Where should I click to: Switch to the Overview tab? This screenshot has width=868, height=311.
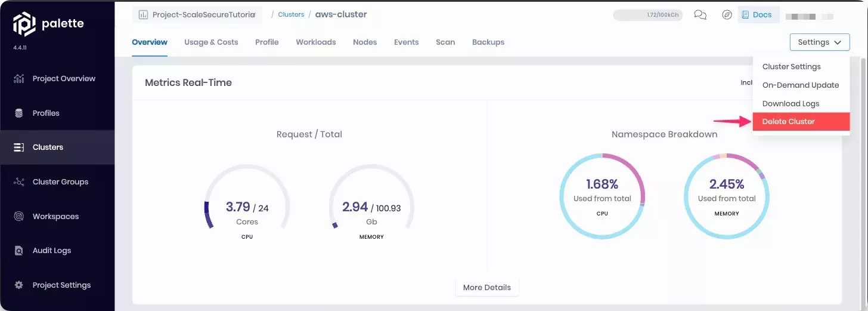coord(150,42)
